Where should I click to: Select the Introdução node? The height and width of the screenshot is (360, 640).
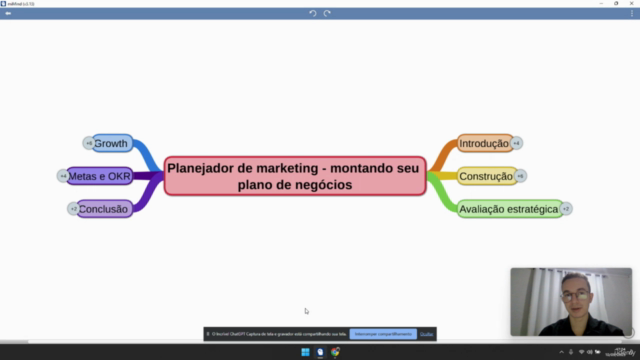click(485, 143)
